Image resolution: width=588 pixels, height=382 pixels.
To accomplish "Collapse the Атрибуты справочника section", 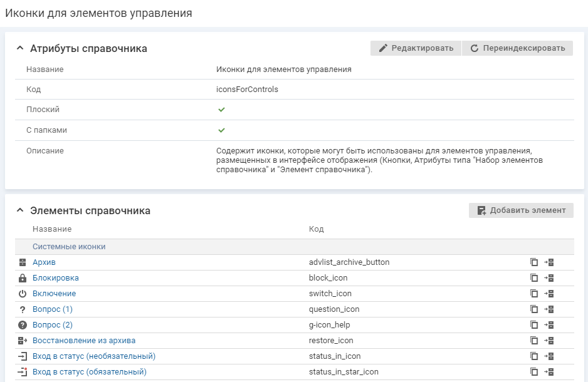I will (x=19, y=48).
